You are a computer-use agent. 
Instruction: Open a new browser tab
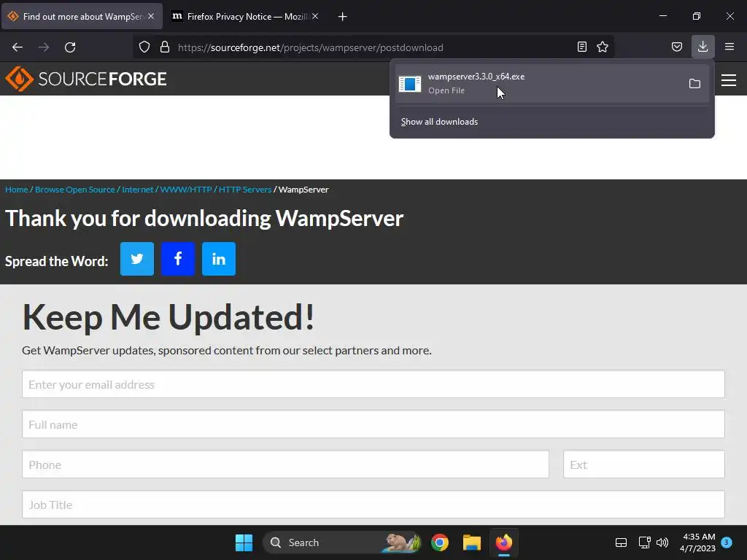click(342, 17)
